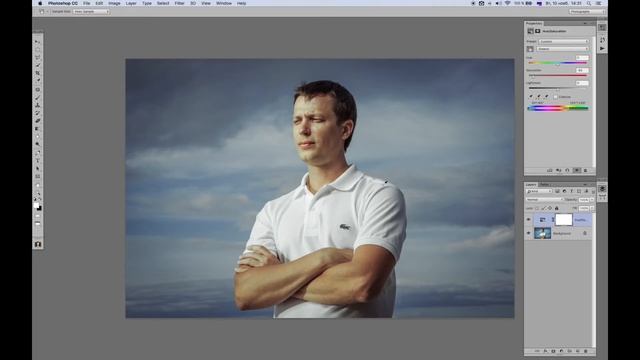Select the Horizontal Type tool
This screenshot has width=640, height=360.
pos(38,161)
